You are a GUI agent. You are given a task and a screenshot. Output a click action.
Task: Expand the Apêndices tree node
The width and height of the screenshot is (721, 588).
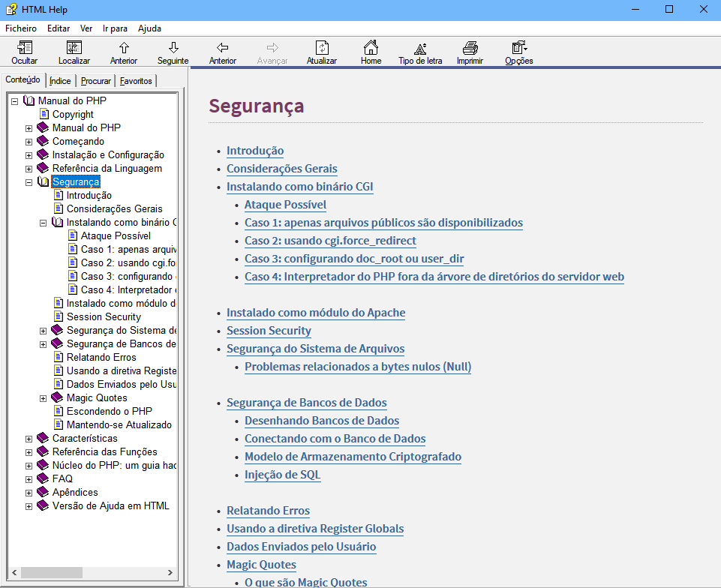click(29, 493)
